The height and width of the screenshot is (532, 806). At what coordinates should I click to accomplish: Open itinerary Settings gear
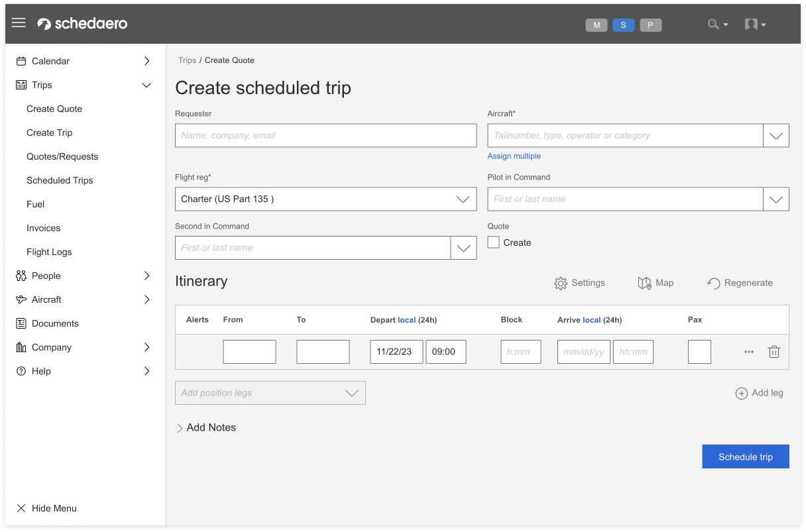point(561,284)
